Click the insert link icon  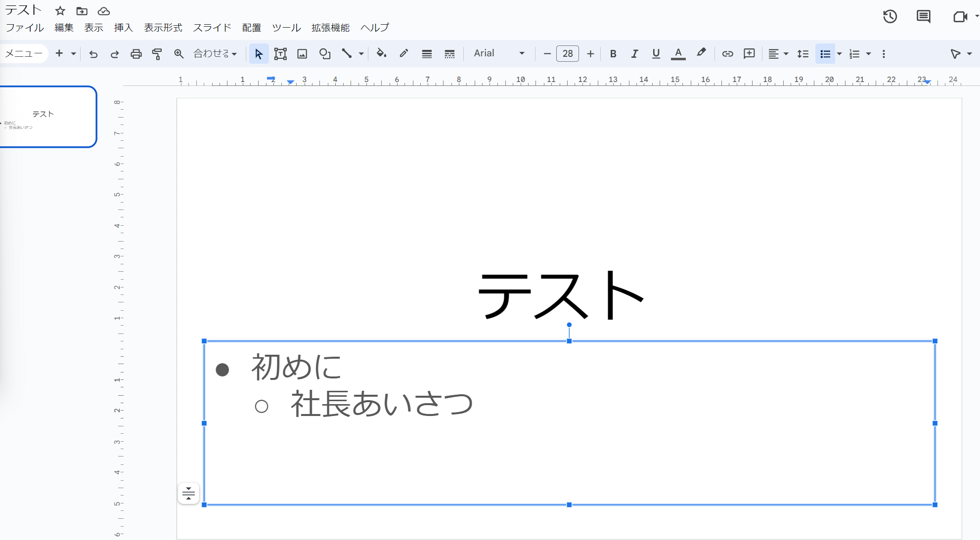727,54
